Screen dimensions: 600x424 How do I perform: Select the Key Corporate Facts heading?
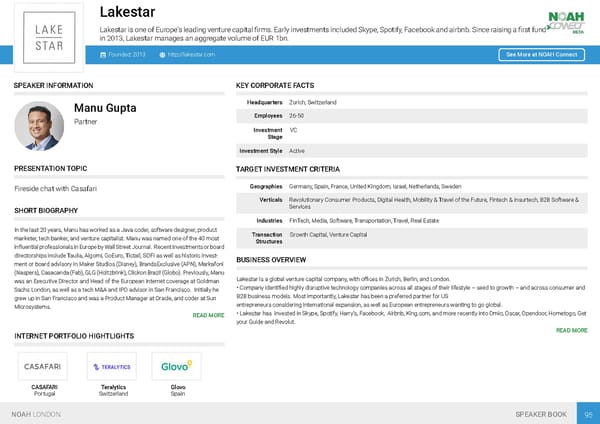click(x=274, y=86)
